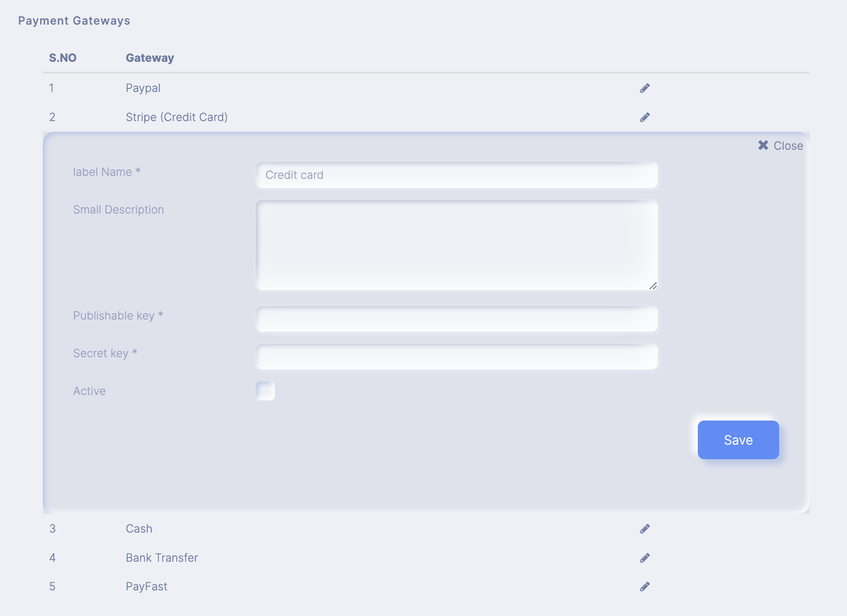847x616 pixels.
Task: Grab the textarea resize handle corner
Action: [x=653, y=285]
